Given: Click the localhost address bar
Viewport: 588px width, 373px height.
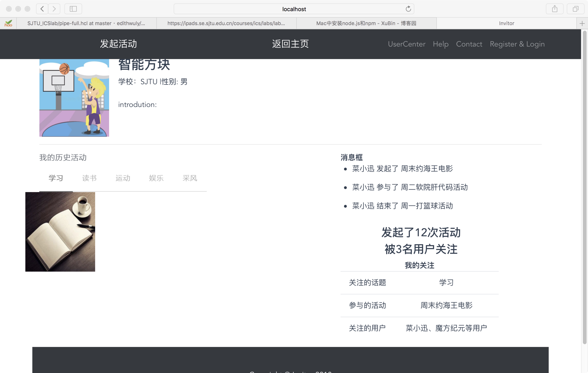Looking at the screenshot, I should click(x=294, y=9).
